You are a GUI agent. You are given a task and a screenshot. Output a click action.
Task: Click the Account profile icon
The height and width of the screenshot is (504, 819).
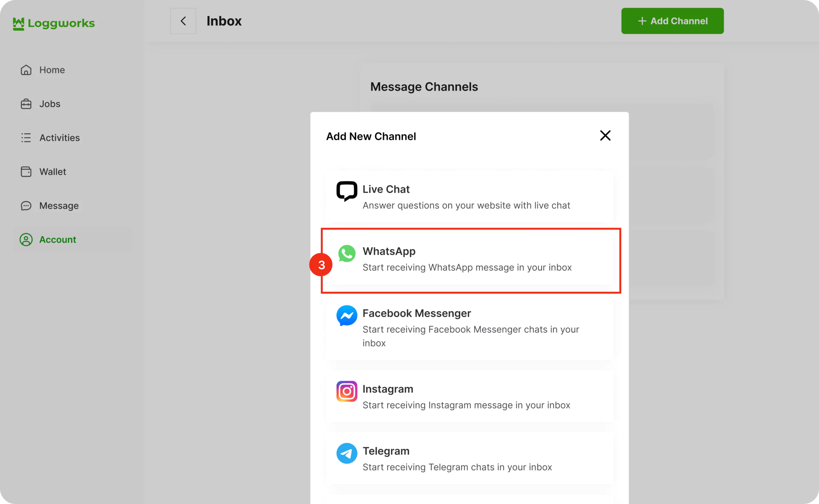click(26, 240)
